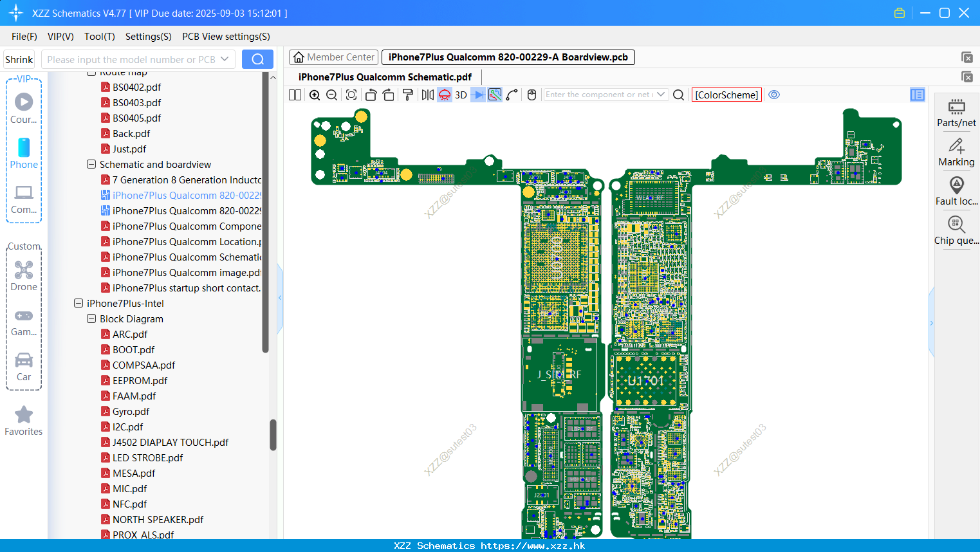
Task: Open the Member Center tab
Action: (x=333, y=57)
